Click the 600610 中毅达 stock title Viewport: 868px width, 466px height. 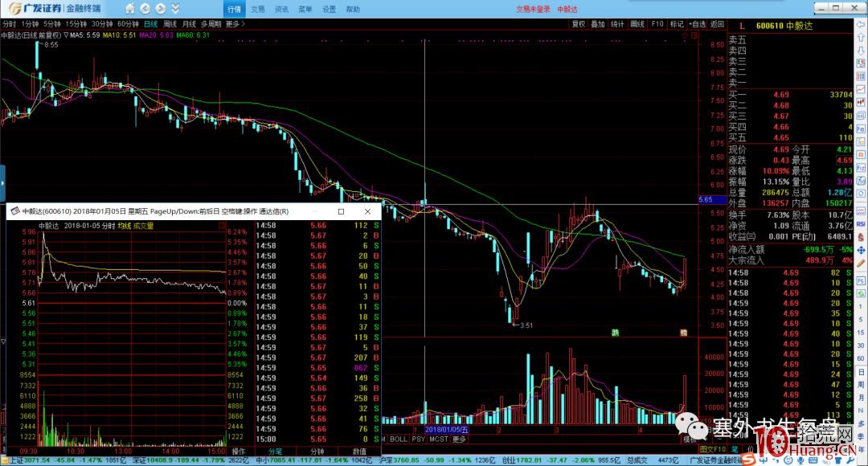click(784, 26)
